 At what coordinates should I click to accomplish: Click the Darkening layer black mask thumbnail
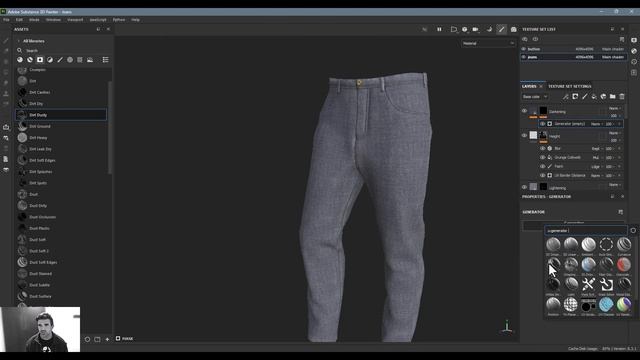[x=543, y=111]
